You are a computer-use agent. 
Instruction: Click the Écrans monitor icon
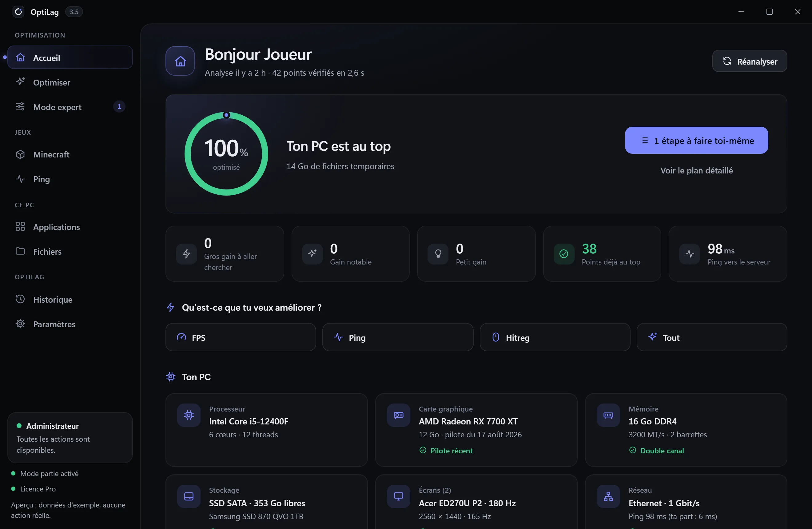point(399,496)
